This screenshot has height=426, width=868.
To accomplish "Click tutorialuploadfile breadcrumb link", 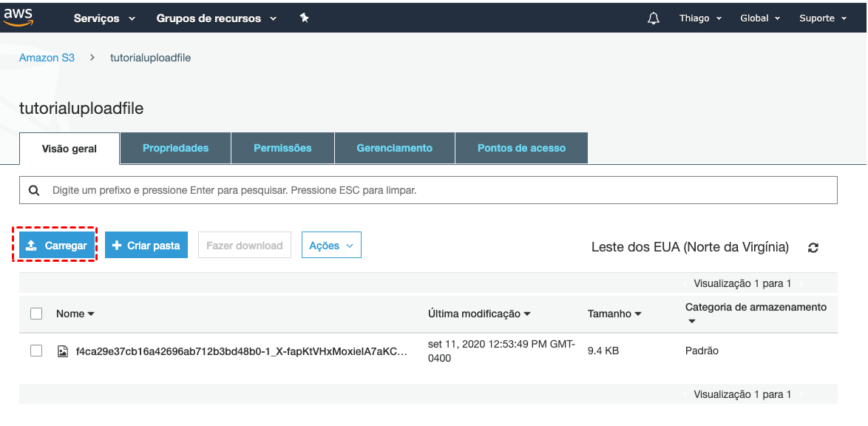I will coord(151,58).
